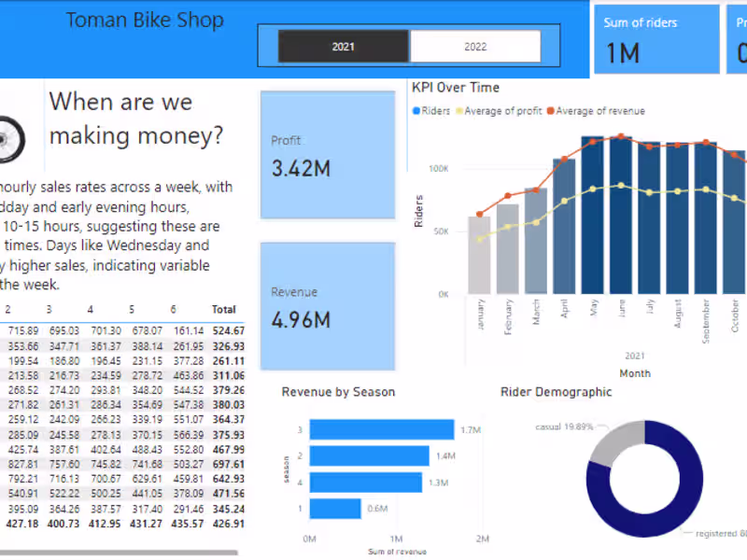Click the Month axis title

(x=635, y=374)
